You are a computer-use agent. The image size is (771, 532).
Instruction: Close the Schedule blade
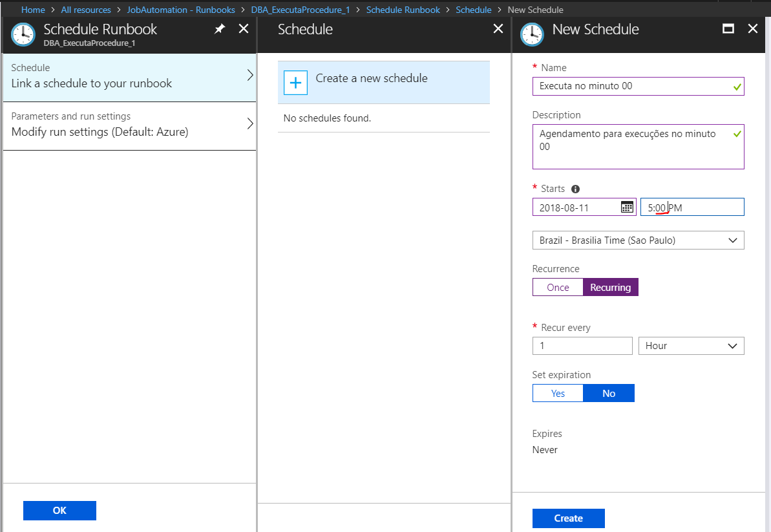pyautogui.click(x=498, y=29)
